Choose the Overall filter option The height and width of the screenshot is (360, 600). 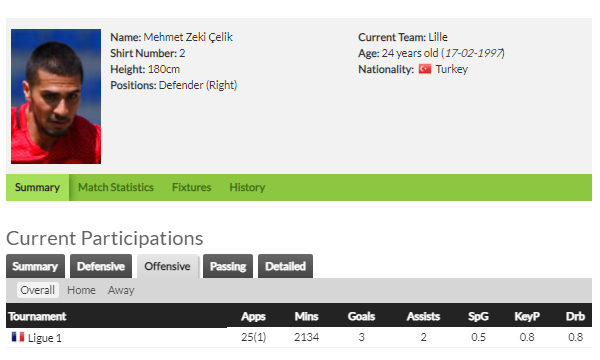(38, 290)
